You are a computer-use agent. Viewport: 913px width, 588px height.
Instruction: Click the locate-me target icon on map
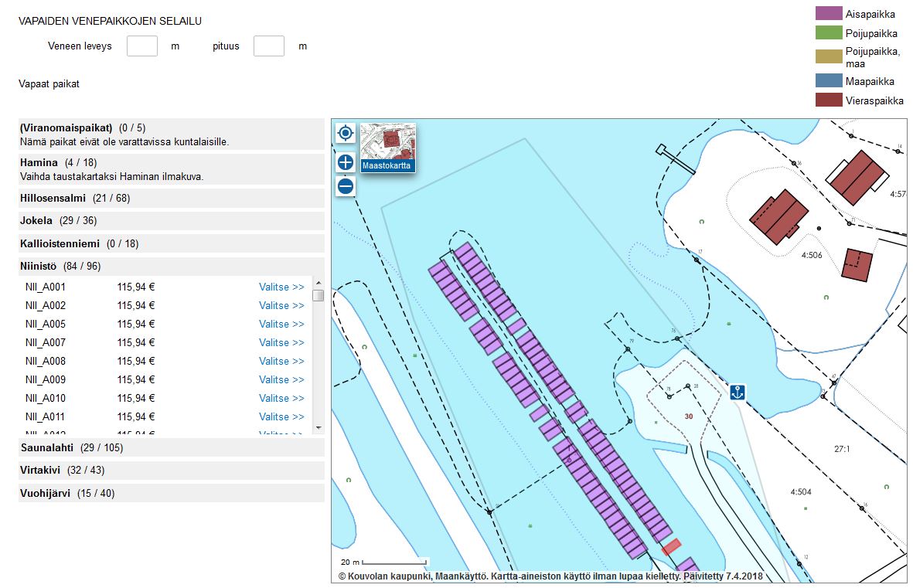(x=346, y=134)
